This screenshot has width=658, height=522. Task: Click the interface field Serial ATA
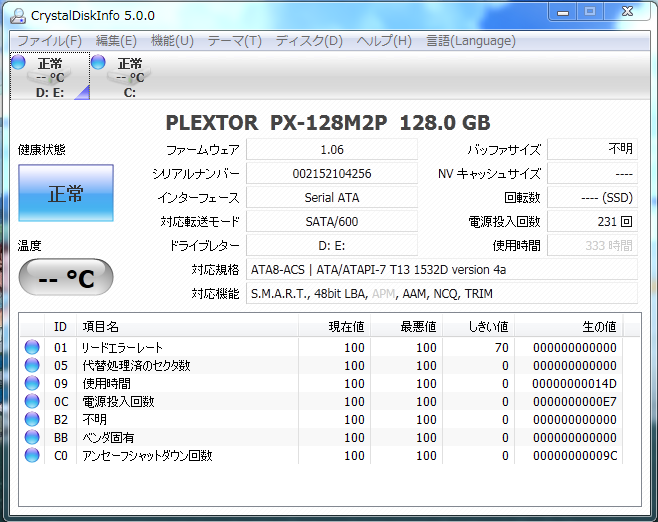pos(332,197)
